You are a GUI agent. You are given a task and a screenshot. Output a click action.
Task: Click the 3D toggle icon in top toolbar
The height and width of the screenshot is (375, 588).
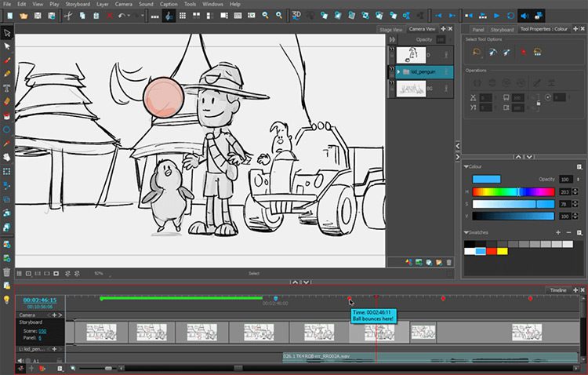click(x=297, y=15)
